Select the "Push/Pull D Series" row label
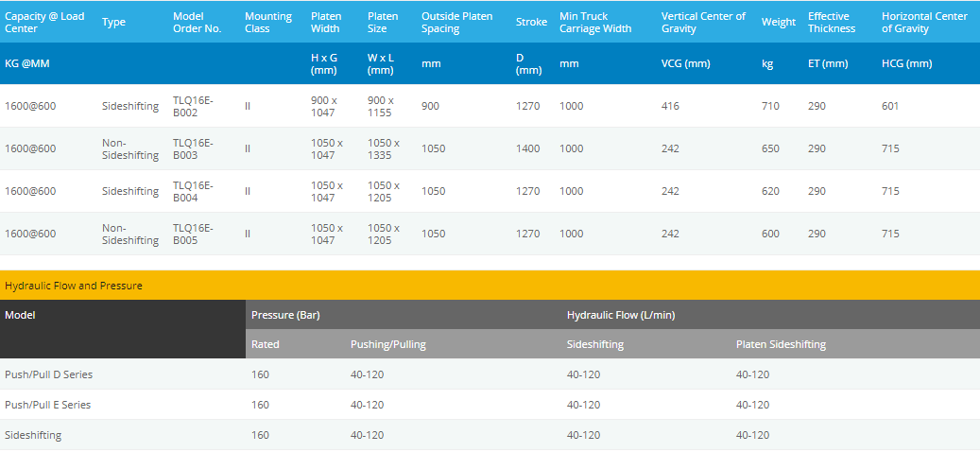 (x=49, y=374)
